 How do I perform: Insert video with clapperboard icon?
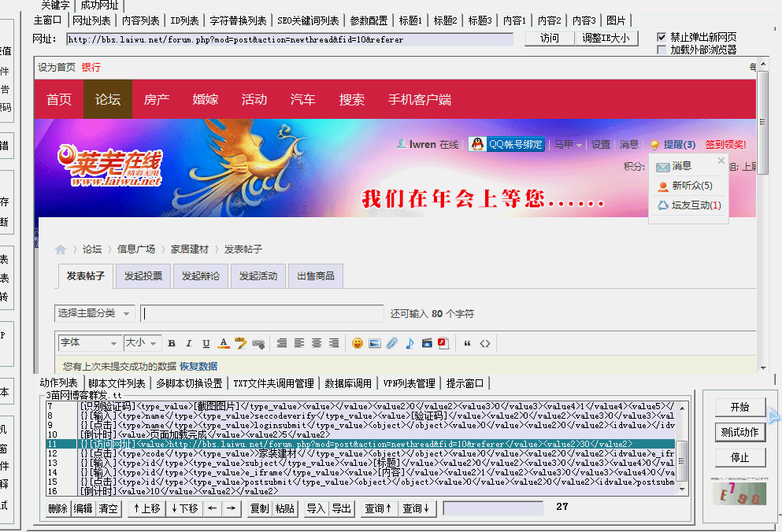426,343
